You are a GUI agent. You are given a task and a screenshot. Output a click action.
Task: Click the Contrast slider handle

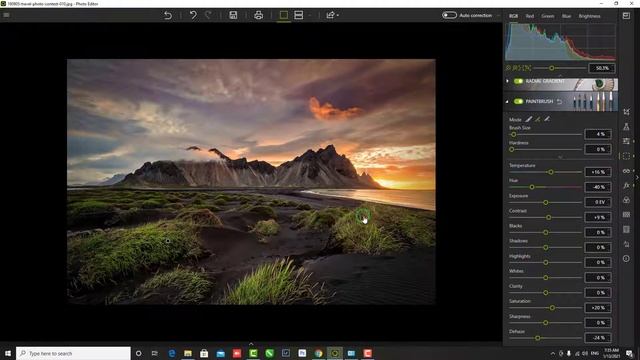tap(549, 217)
